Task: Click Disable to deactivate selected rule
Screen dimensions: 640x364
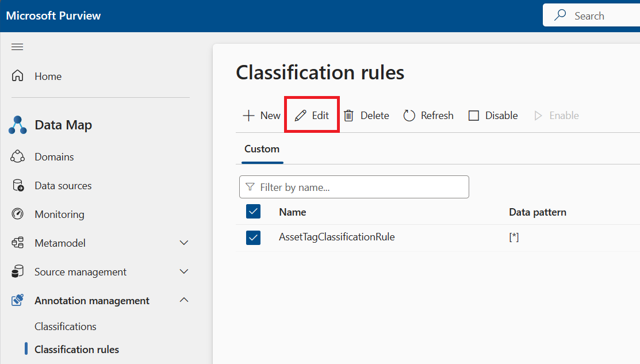Action: 492,115
